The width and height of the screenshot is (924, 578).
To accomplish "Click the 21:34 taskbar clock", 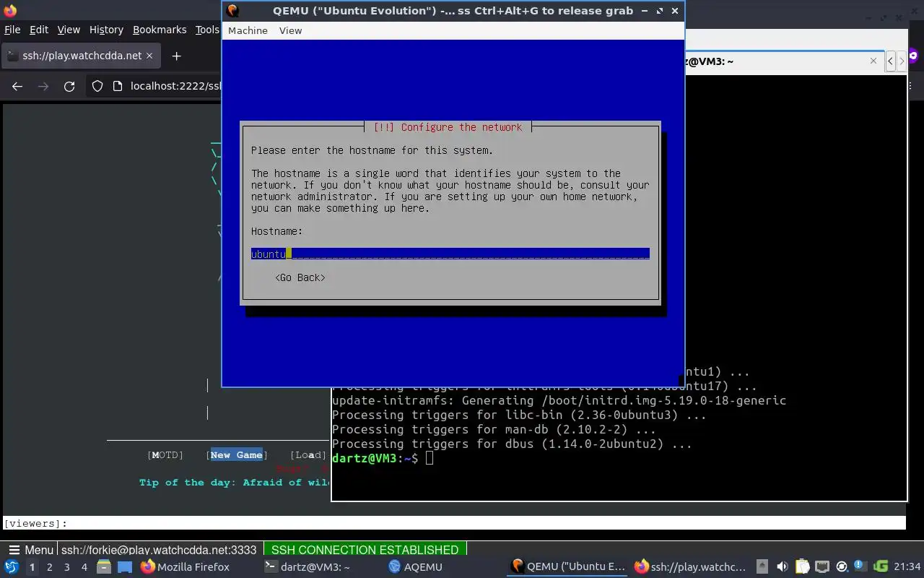I will point(907,567).
